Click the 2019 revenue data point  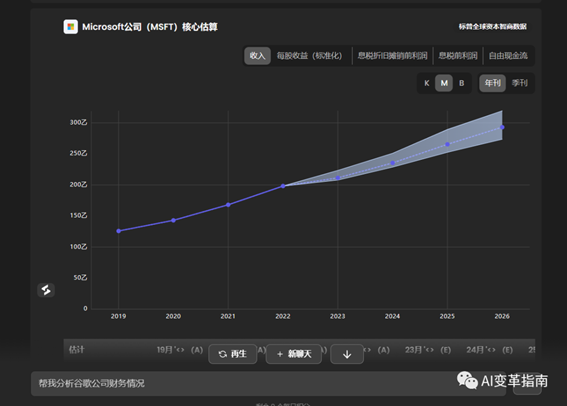pyautogui.click(x=119, y=231)
